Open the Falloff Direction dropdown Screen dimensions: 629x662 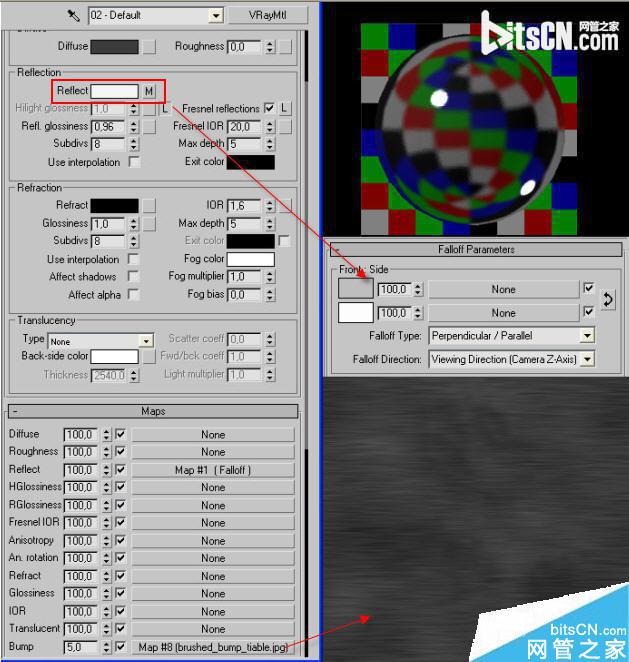tap(587, 360)
